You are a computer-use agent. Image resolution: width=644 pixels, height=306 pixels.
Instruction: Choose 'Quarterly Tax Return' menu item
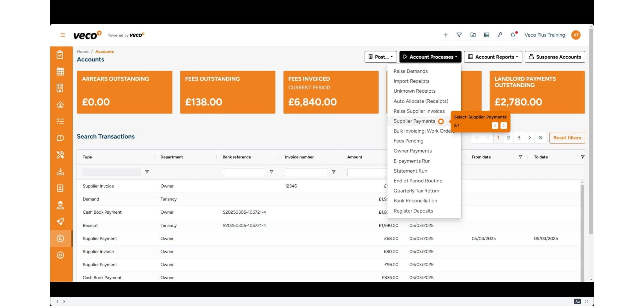point(424,191)
